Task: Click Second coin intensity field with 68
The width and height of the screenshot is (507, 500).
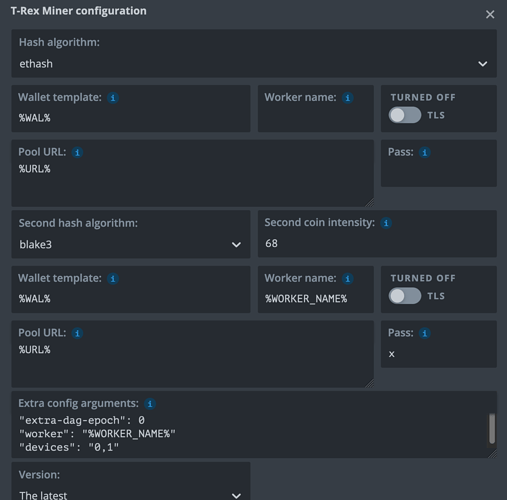Action: [377, 234]
